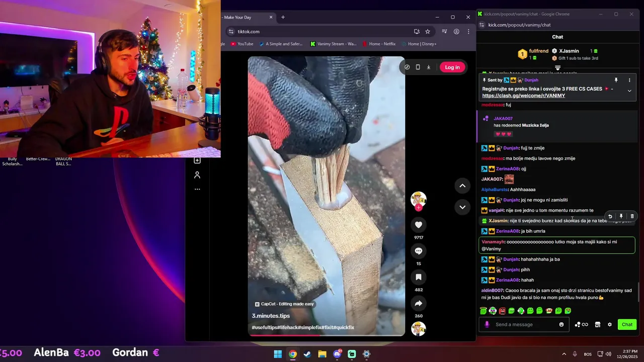Image resolution: width=644 pixels, height=362 pixels.
Task: Bookmark tiktok.com with the star icon
Action: tap(428, 32)
